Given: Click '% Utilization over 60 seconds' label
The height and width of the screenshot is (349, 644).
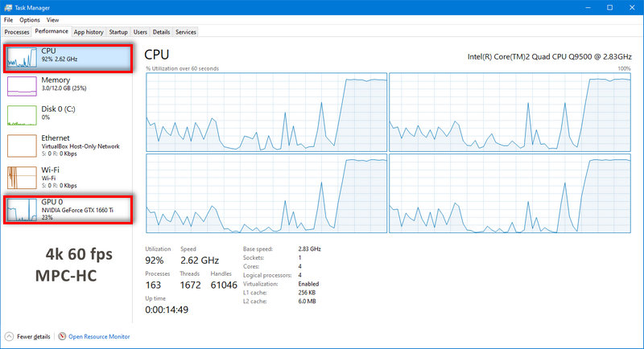Looking at the screenshot, I should [183, 68].
